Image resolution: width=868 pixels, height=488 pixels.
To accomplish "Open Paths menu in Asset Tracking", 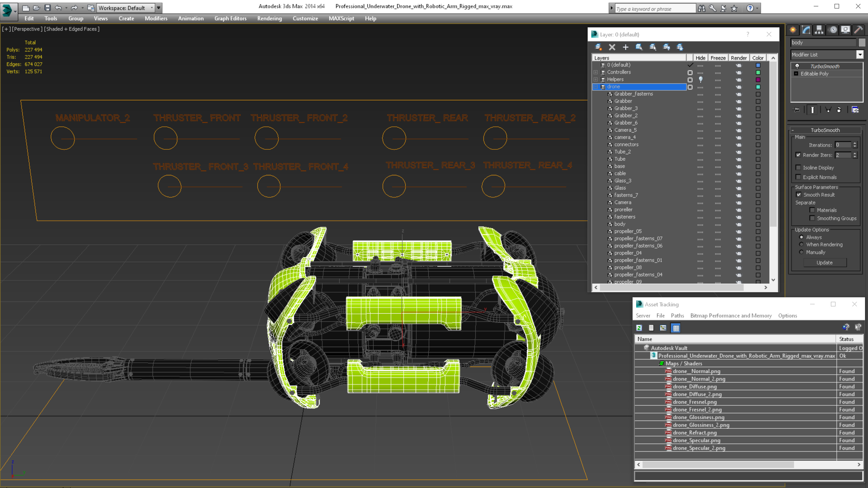I will pyautogui.click(x=677, y=316).
